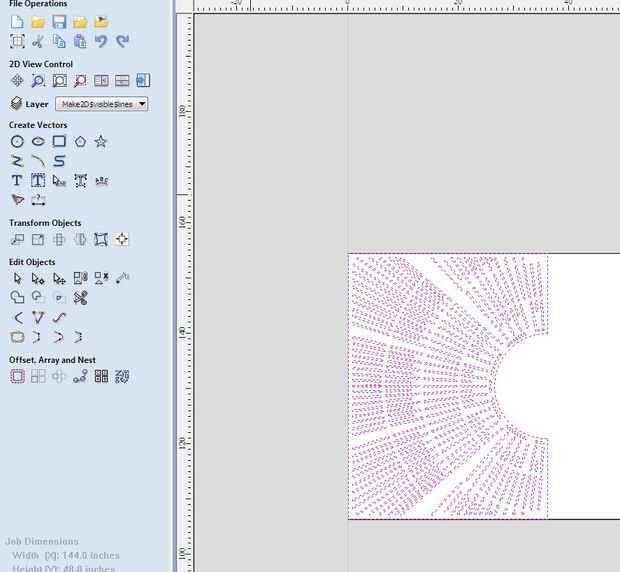
Task: Open the Create Fillets tool
Action: (x=17, y=318)
